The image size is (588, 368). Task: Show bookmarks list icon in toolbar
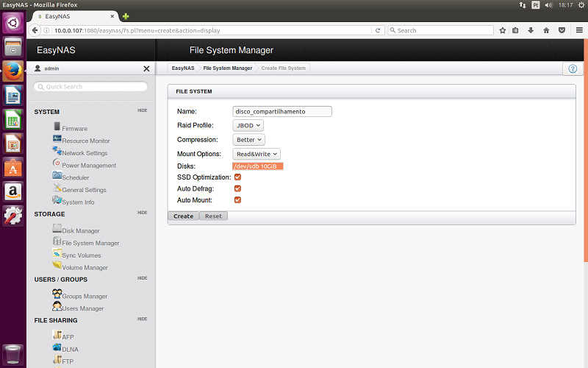tap(515, 30)
